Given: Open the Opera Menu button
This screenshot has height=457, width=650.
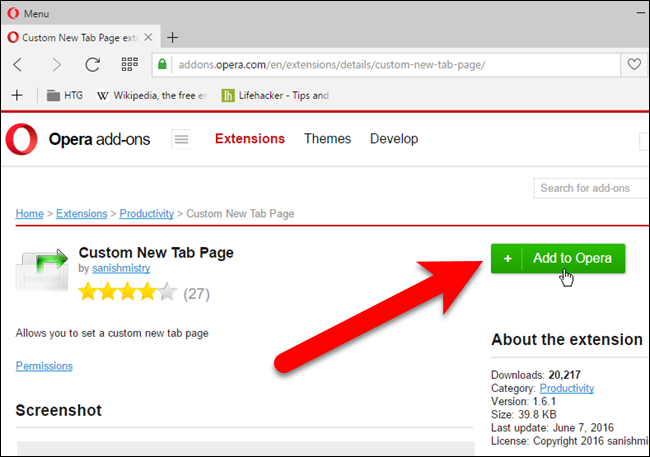Looking at the screenshot, I should [x=28, y=14].
